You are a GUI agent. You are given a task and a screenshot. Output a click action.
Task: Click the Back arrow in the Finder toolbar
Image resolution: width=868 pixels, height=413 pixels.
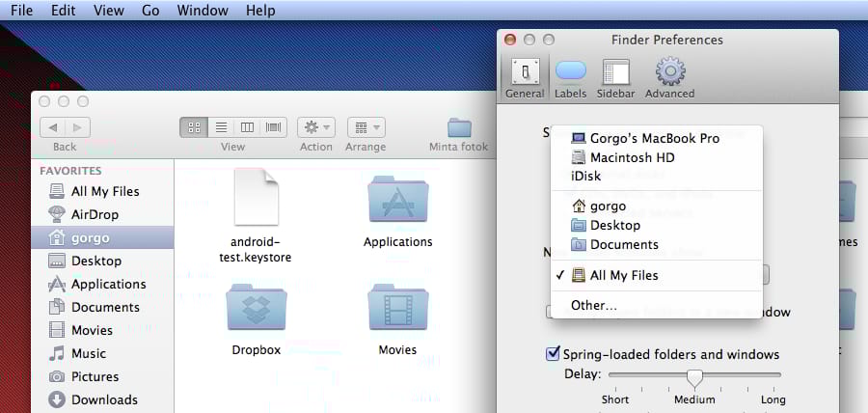click(53, 128)
